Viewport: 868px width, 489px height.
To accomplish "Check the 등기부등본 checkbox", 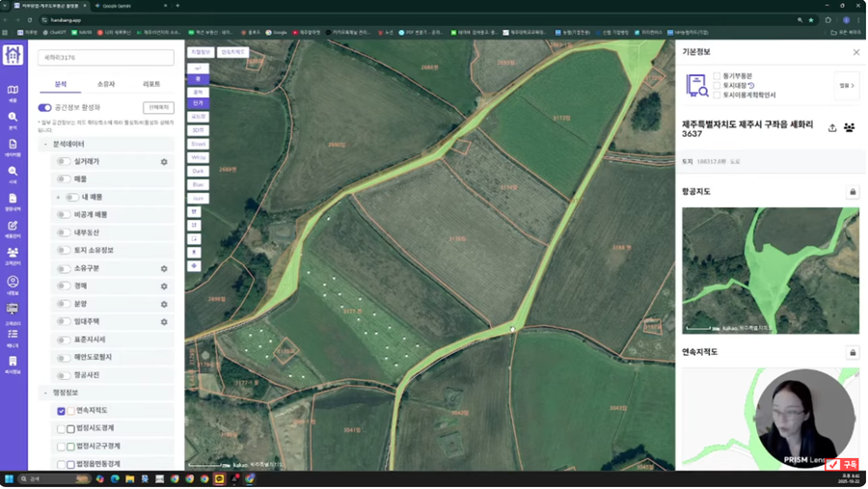I will click(717, 76).
